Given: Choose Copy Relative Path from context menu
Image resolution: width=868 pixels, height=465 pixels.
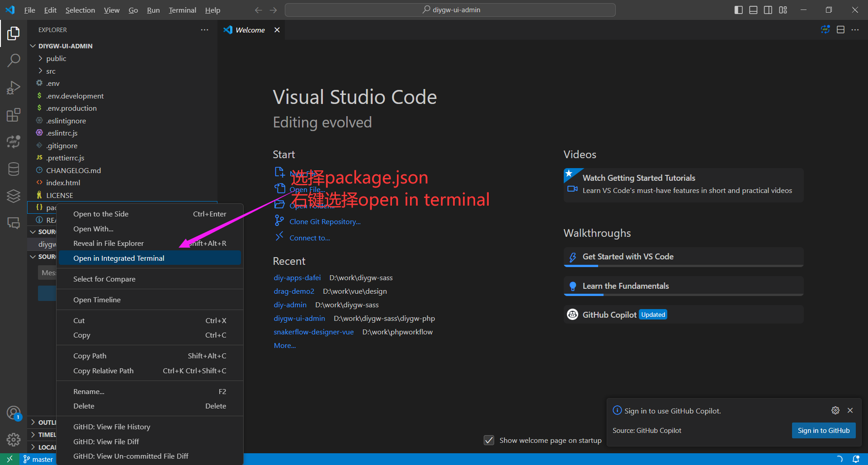Looking at the screenshot, I should [x=150, y=371].
